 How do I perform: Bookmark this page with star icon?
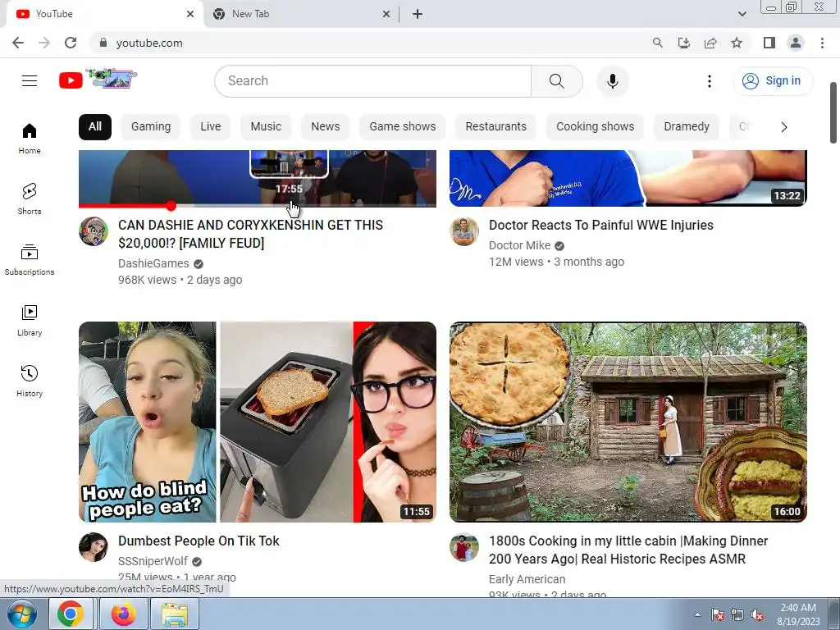(x=737, y=43)
